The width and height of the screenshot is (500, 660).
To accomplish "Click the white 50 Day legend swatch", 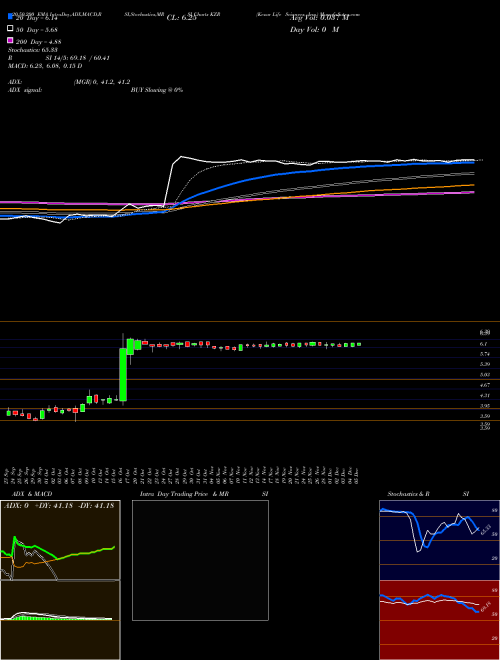I will click(x=10, y=29).
